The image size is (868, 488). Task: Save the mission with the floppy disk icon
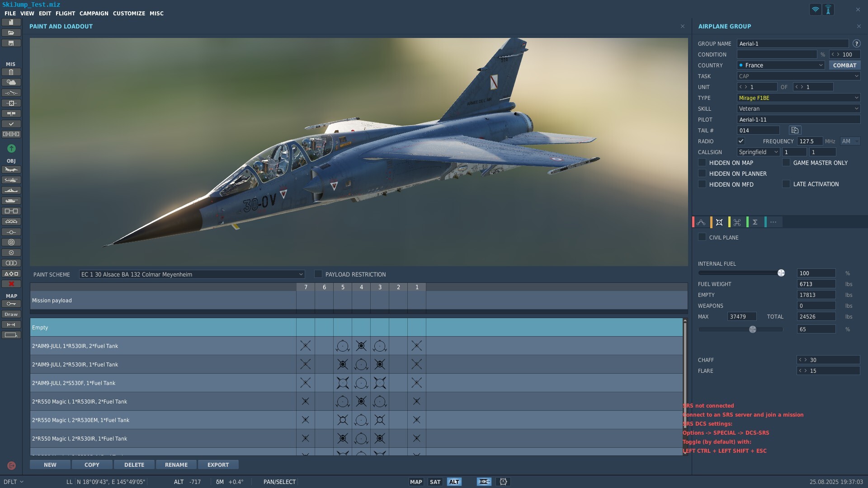tap(11, 43)
